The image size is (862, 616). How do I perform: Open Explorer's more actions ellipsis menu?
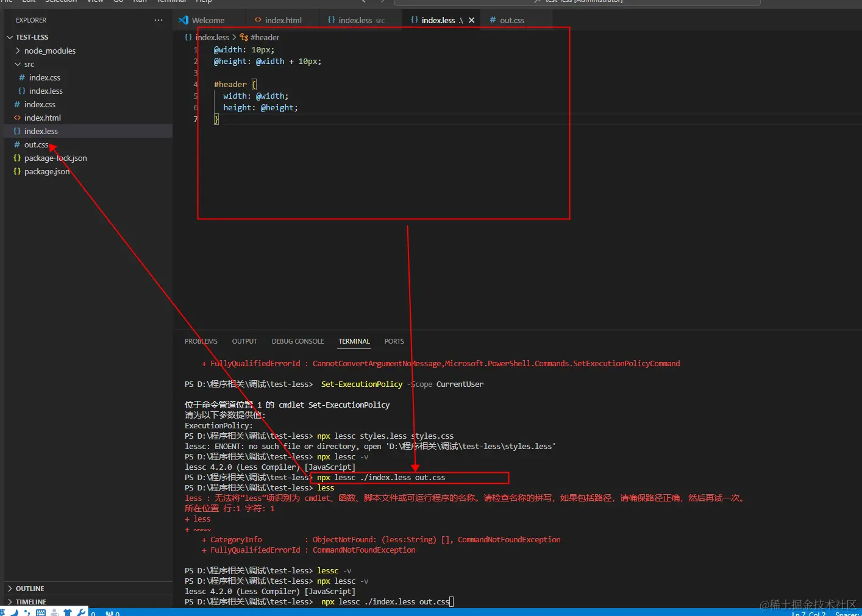[x=159, y=20]
